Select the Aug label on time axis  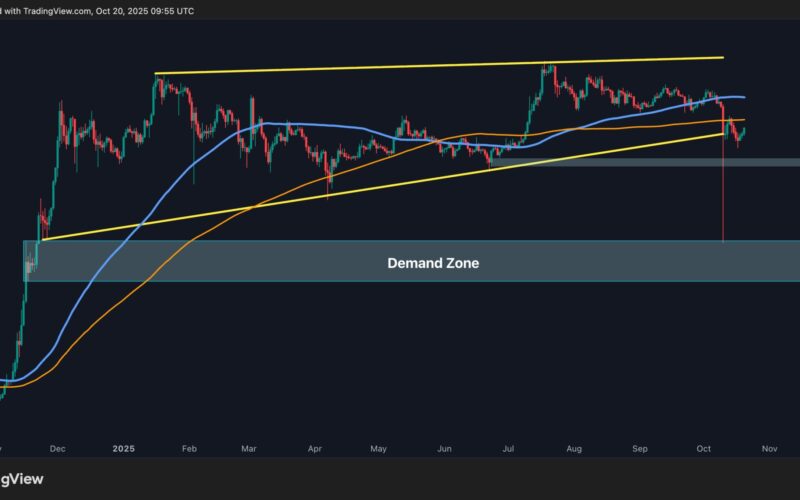pyautogui.click(x=573, y=450)
